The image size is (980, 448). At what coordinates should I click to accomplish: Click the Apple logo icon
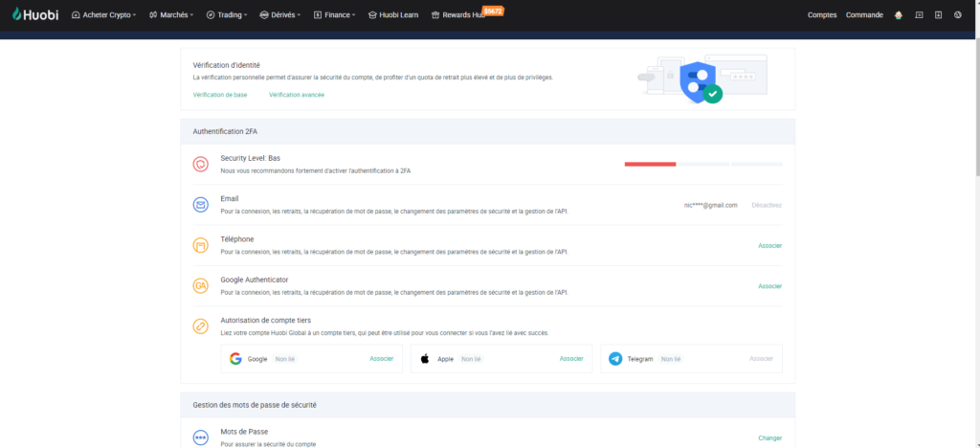(x=425, y=359)
